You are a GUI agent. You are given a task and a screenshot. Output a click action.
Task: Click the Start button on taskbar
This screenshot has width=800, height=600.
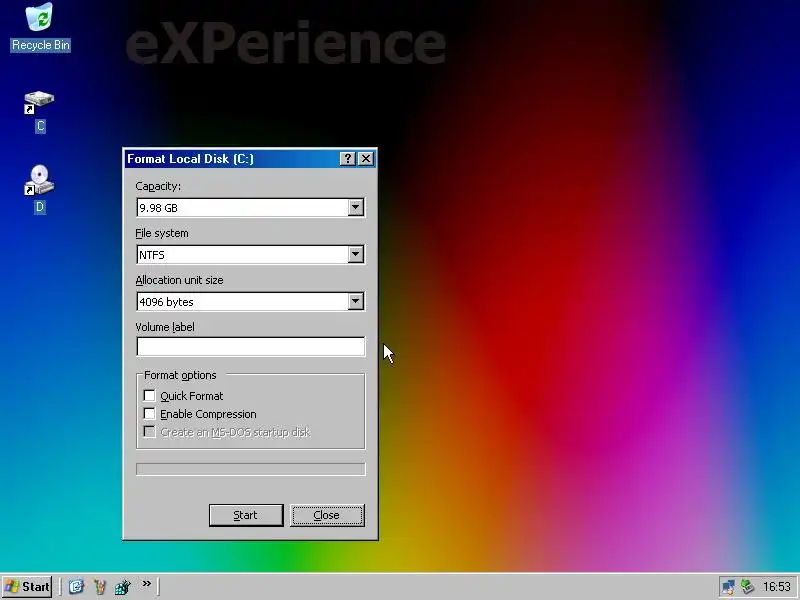click(28, 586)
